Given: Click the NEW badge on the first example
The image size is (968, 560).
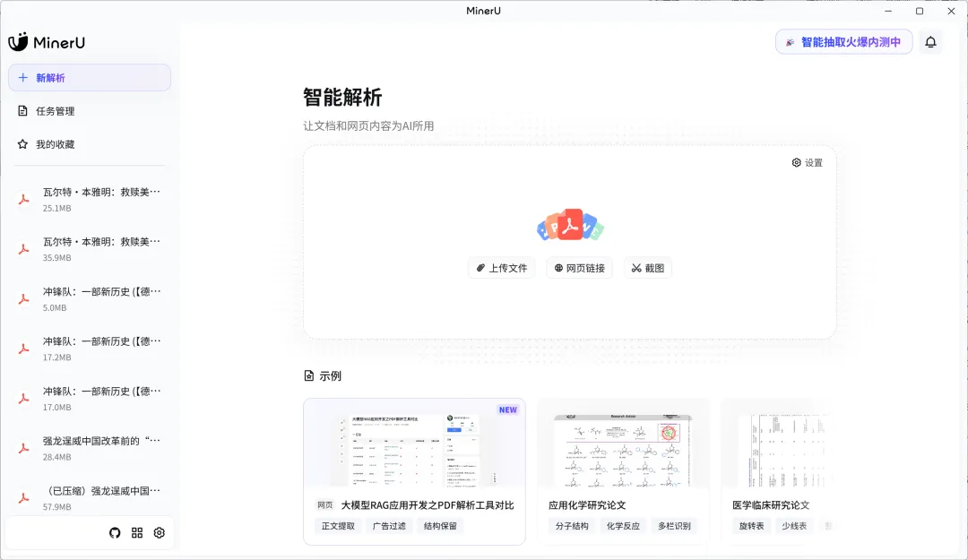Looking at the screenshot, I should pos(508,410).
